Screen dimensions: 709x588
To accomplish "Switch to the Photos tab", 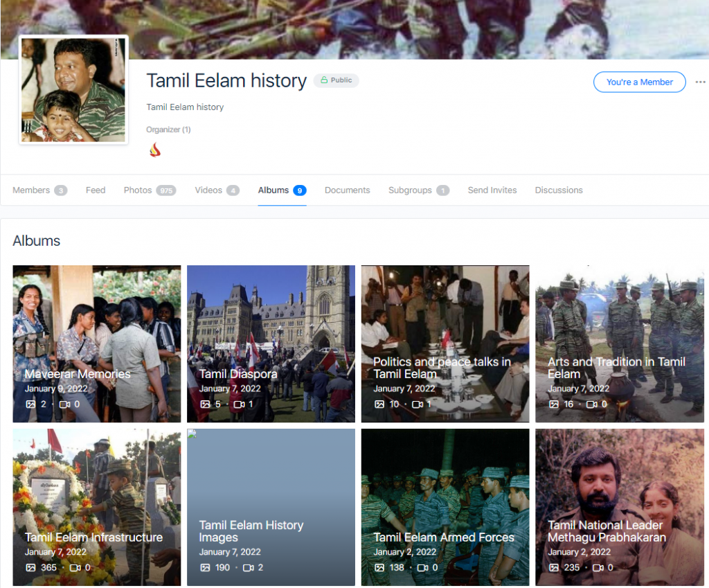I will point(150,190).
